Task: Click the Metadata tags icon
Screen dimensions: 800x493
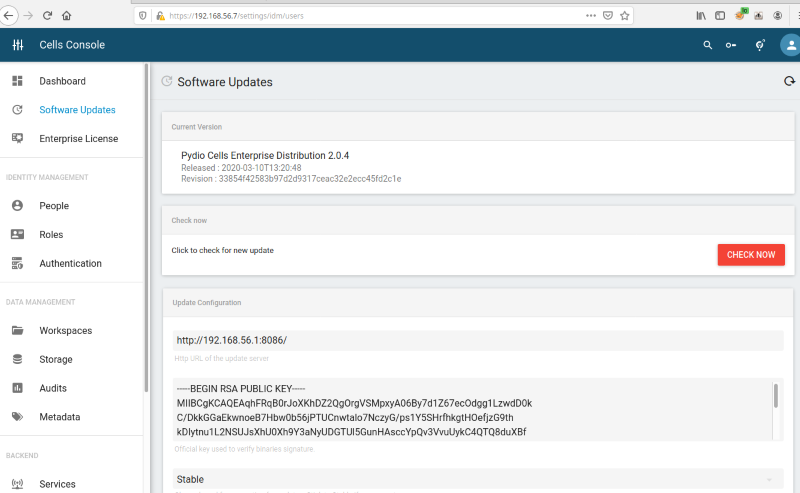Action: click(17, 416)
